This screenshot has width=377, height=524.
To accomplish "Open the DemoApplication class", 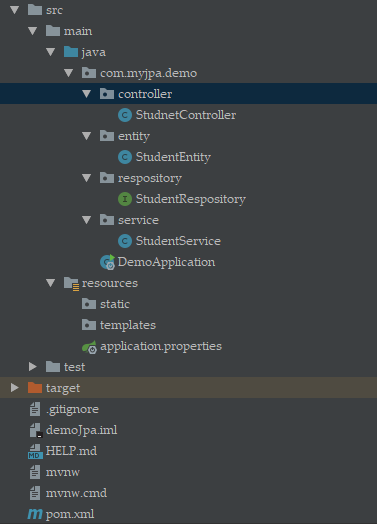I will coord(166,263).
